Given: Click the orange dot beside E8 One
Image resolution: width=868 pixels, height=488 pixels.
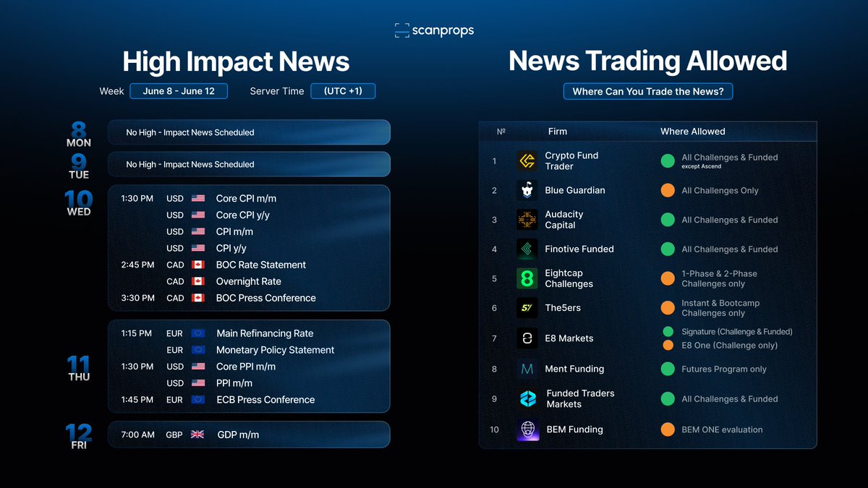Looking at the screenshot, I should (668, 345).
